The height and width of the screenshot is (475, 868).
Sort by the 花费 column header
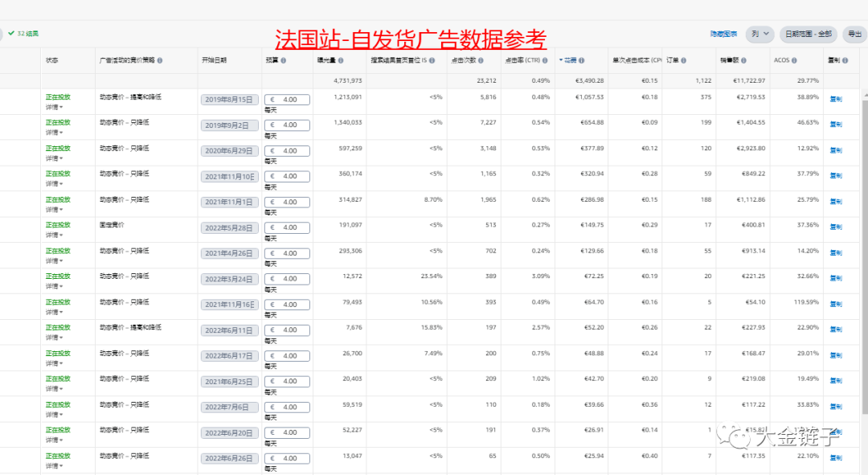point(570,60)
